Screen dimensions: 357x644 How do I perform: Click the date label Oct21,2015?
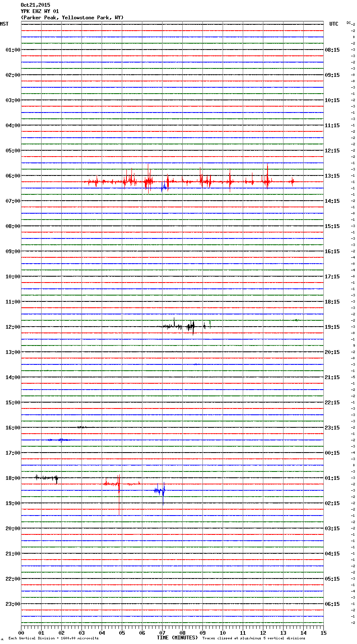(35, 5)
